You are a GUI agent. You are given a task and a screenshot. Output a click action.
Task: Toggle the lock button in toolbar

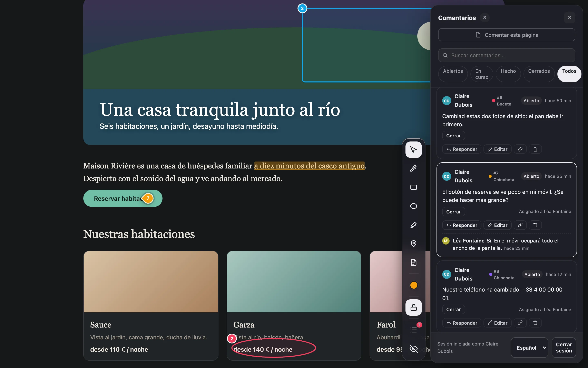click(x=414, y=308)
